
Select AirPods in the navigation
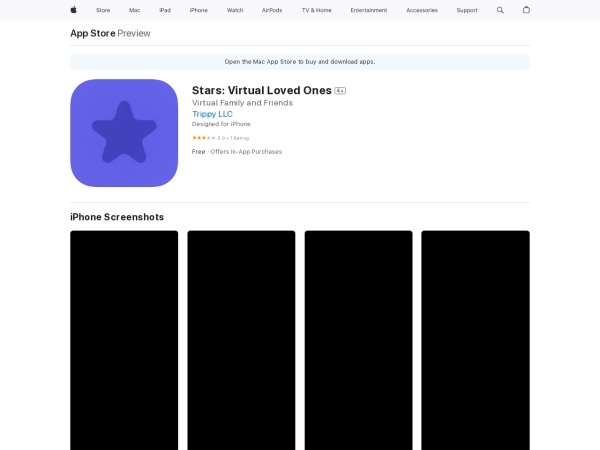[x=272, y=10]
